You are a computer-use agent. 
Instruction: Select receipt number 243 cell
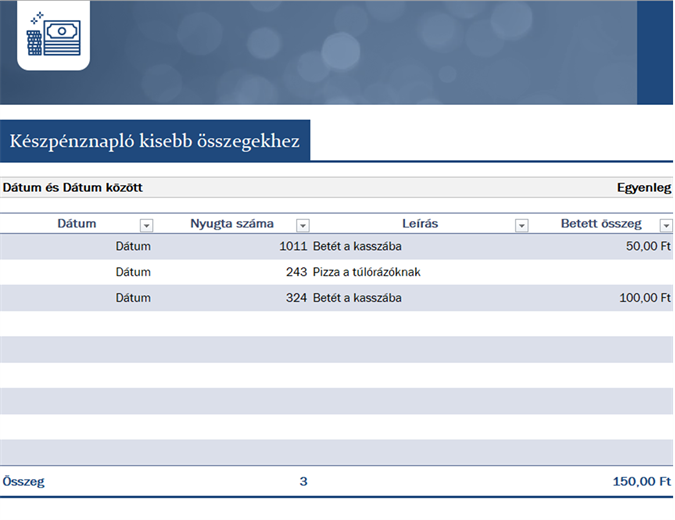(x=232, y=272)
